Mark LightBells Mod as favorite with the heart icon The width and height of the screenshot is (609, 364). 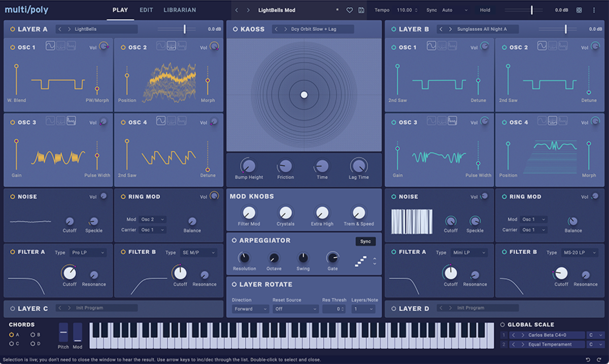click(350, 10)
